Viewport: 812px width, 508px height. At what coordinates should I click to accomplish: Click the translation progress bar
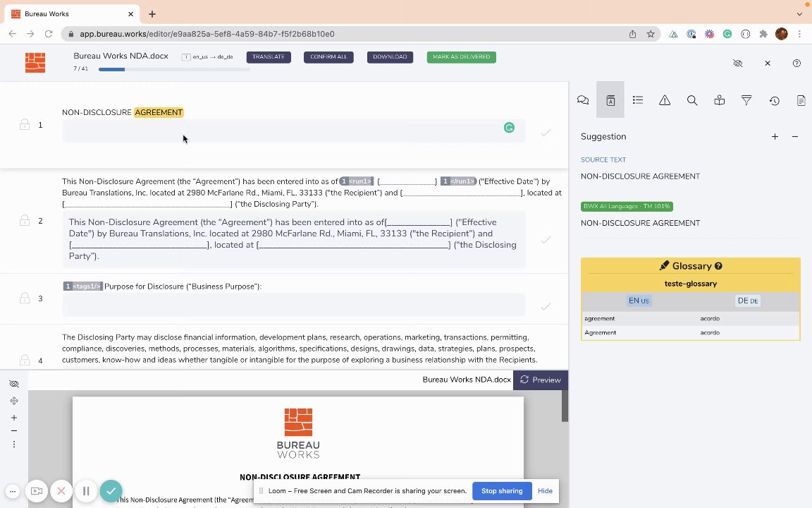click(x=174, y=69)
